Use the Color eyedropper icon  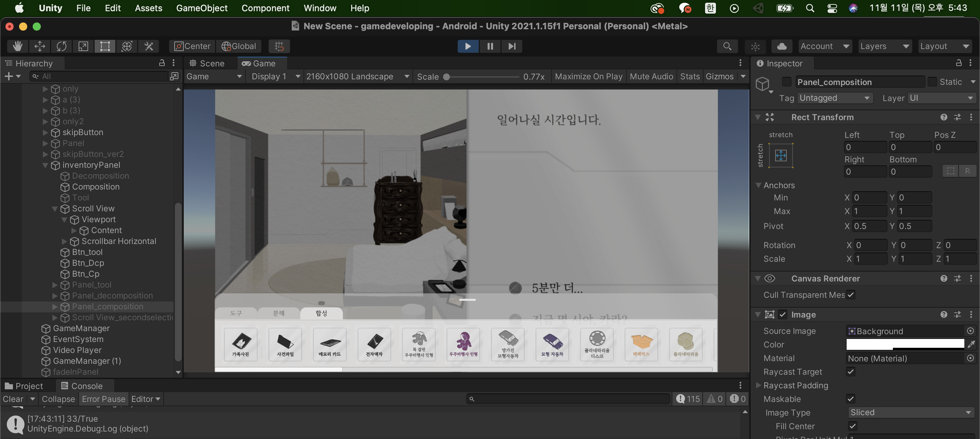(971, 344)
